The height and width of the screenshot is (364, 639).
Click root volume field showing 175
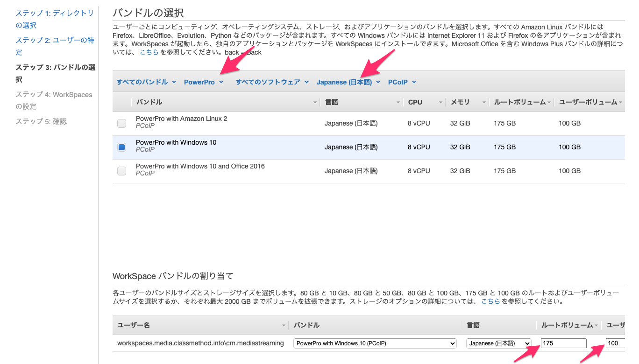pos(564,343)
